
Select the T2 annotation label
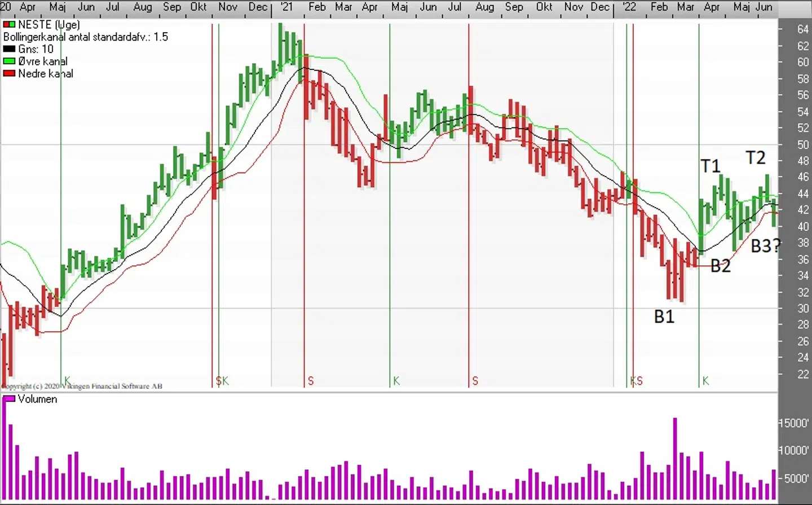[x=756, y=157]
